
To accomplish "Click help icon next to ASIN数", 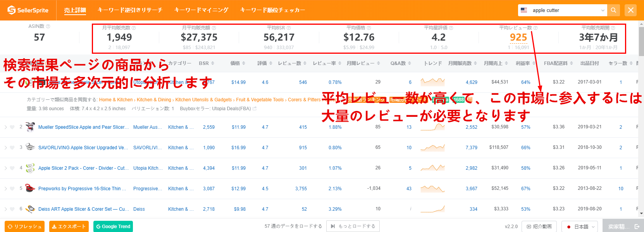I will (48, 26).
